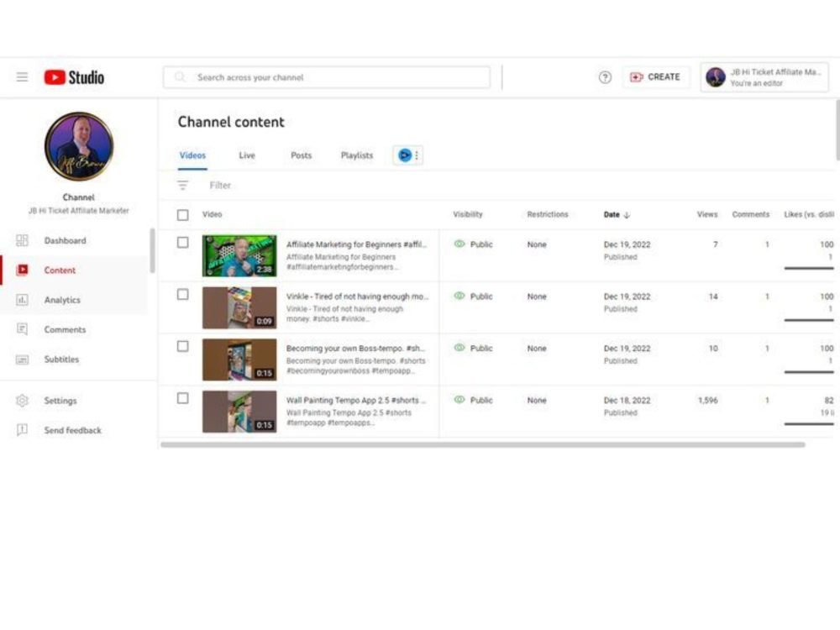
Task: Click the Analytics bar chart icon
Action: (x=22, y=300)
